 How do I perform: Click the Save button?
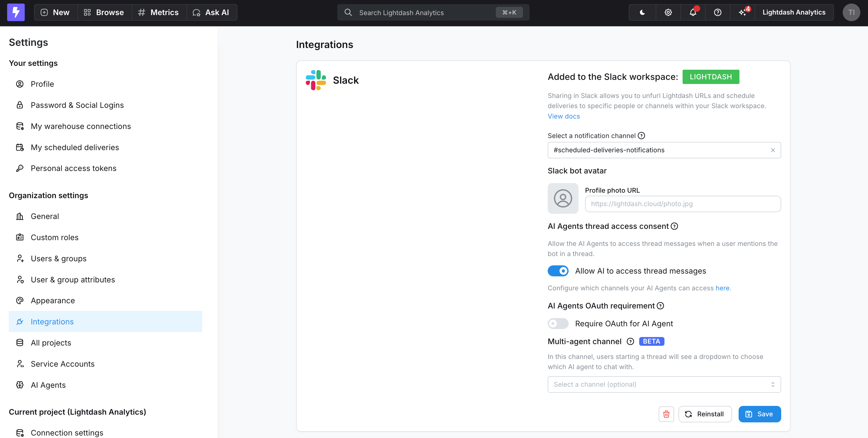point(759,414)
